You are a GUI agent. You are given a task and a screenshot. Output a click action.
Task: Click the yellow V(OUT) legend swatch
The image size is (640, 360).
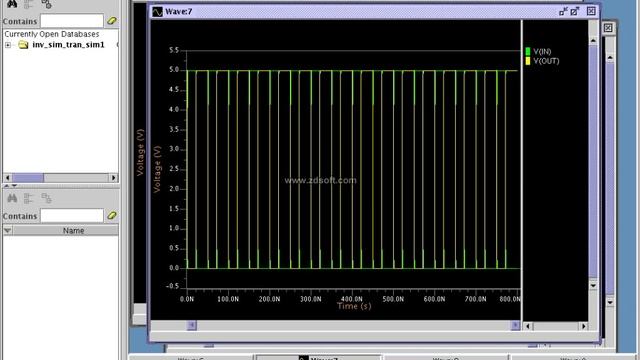(x=528, y=61)
